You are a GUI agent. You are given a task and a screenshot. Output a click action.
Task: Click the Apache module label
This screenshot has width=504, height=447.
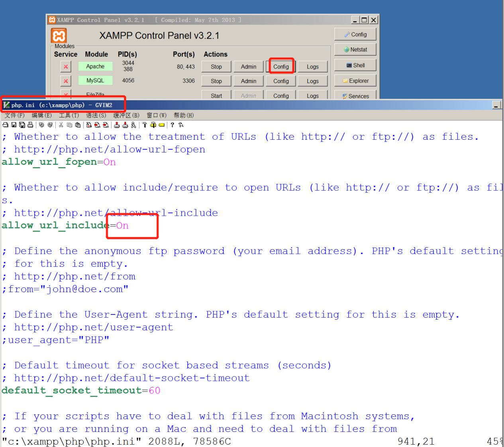pos(95,66)
